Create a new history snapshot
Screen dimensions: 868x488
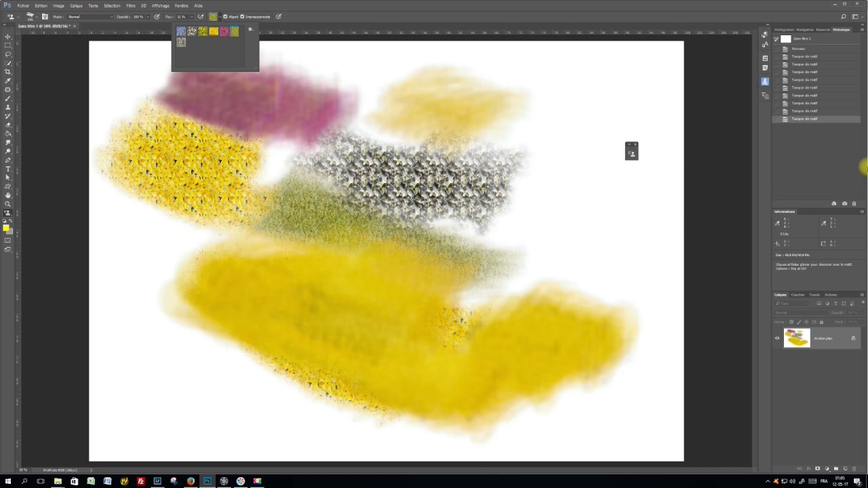(844, 203)
